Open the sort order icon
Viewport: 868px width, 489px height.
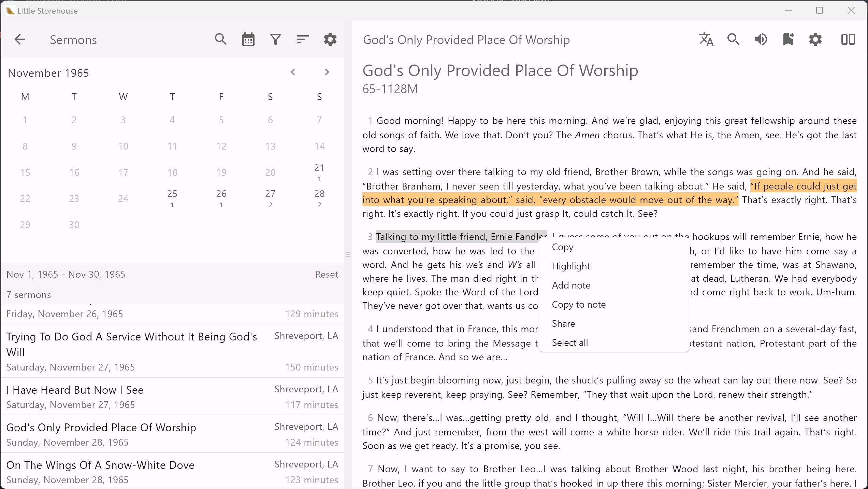[x=303, y=40]
